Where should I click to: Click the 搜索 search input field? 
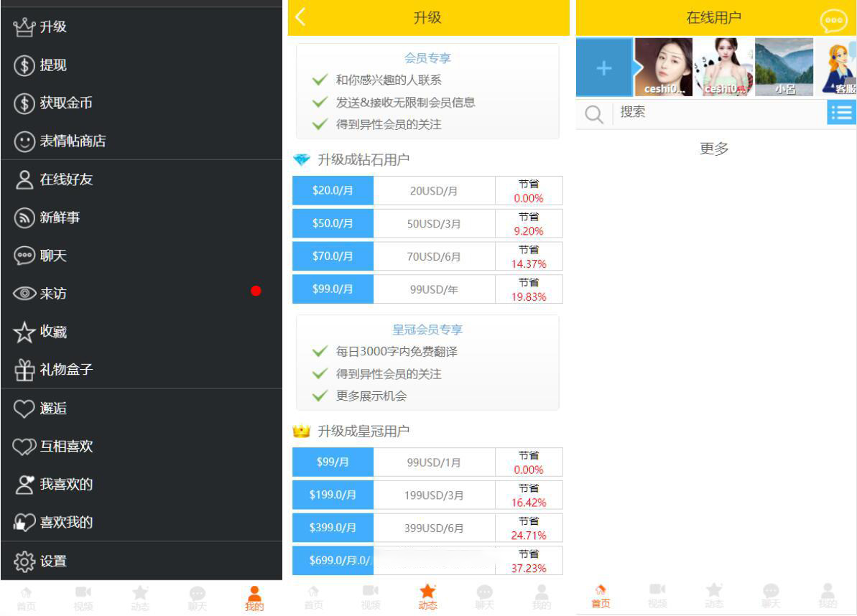[718, 113]
